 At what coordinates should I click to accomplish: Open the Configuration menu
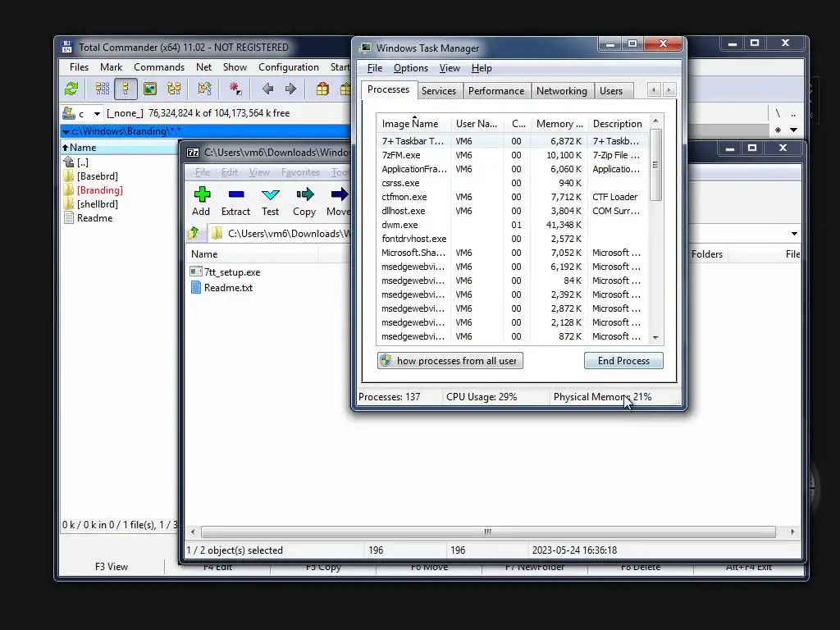coord(288,67)
